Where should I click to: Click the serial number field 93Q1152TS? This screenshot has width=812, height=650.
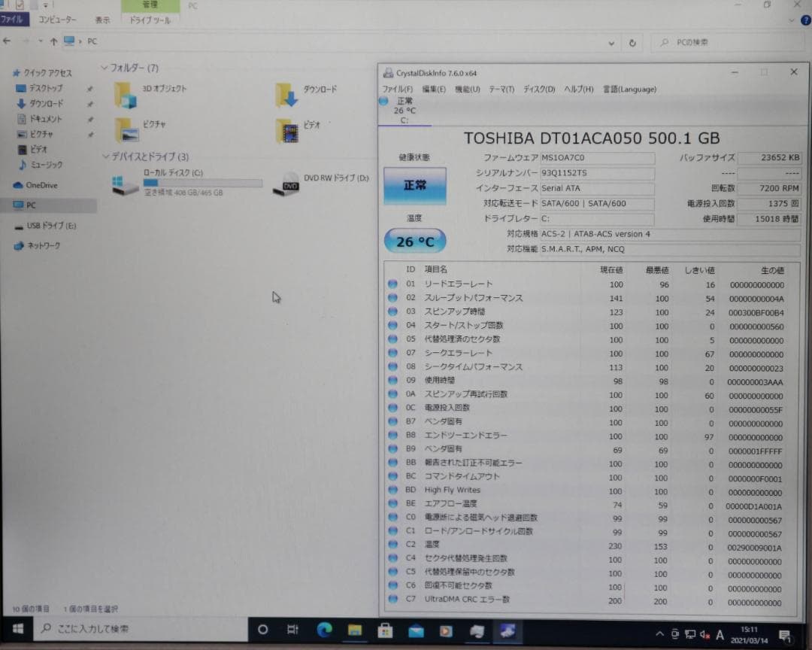click(597, 172)
